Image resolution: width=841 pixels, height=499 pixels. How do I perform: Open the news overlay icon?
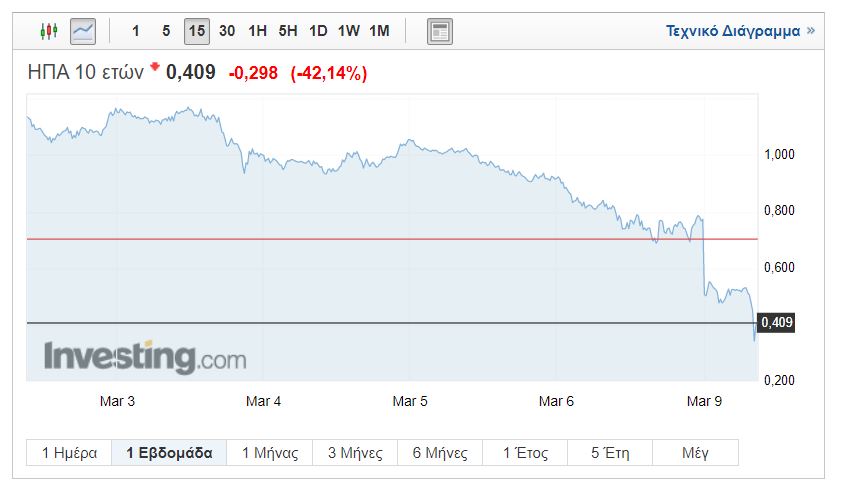(439, 31)
